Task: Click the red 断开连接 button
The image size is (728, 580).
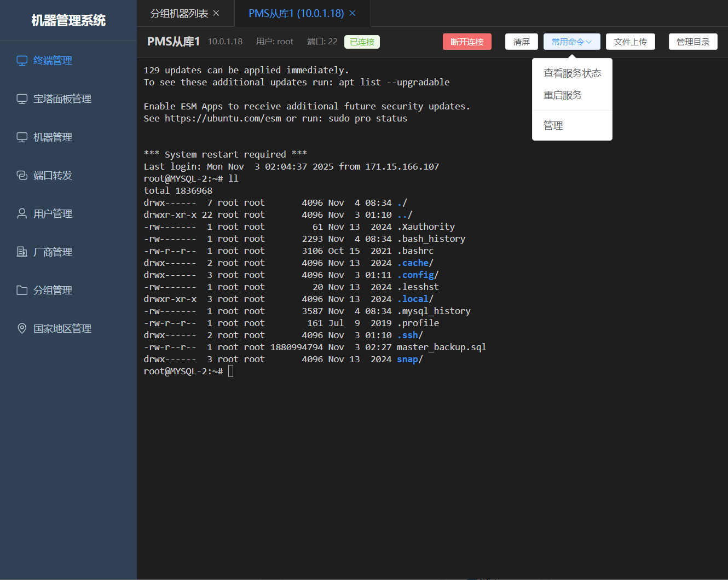Action: pos(467,42)
